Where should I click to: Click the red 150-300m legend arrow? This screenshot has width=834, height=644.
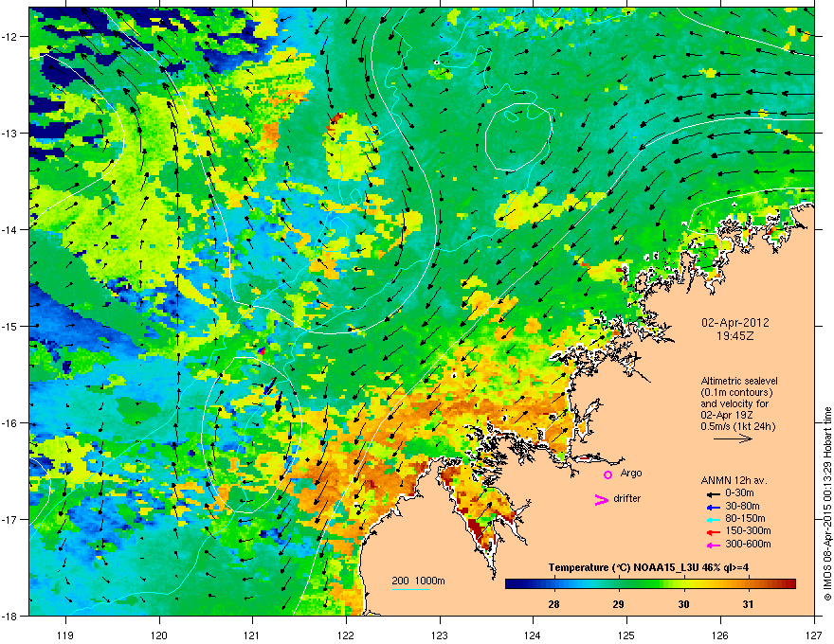click(713, 532)
